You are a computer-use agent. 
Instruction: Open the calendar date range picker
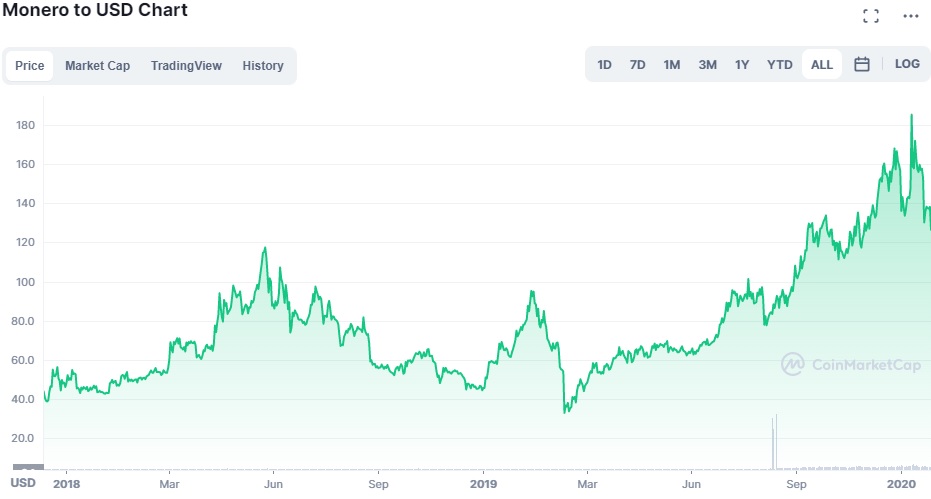click(x=862, y=64)
